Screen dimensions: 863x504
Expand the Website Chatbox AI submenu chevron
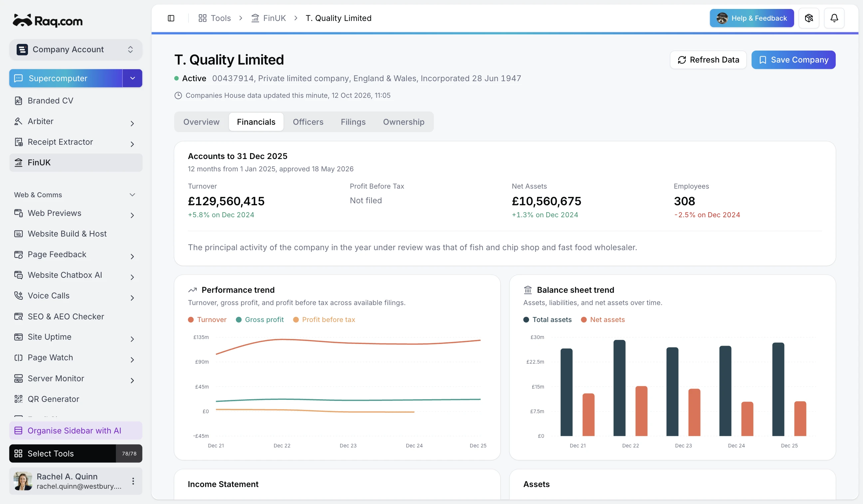tap(132, 277)
